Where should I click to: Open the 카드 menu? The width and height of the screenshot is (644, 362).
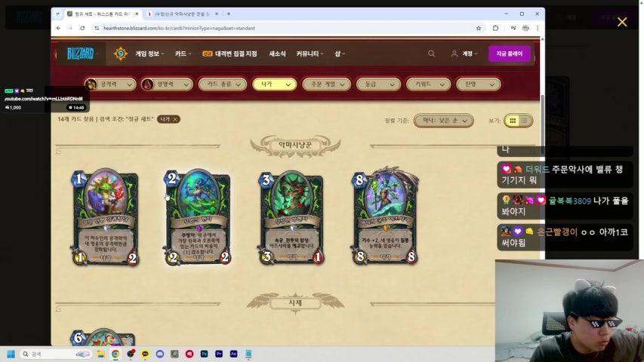point(183,54)
